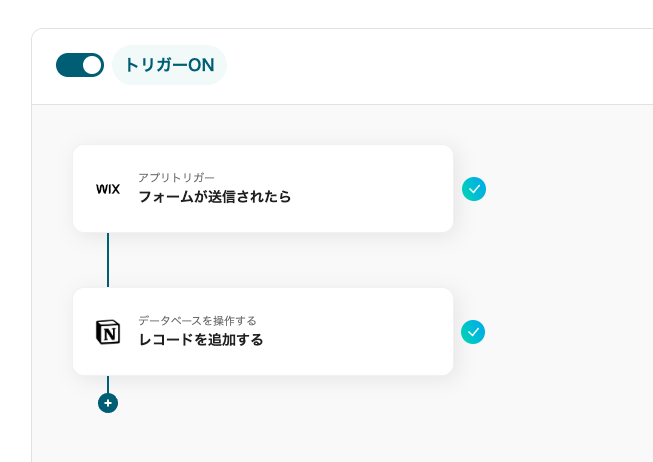Toggle the trigger ON switch

pos(80,65)
